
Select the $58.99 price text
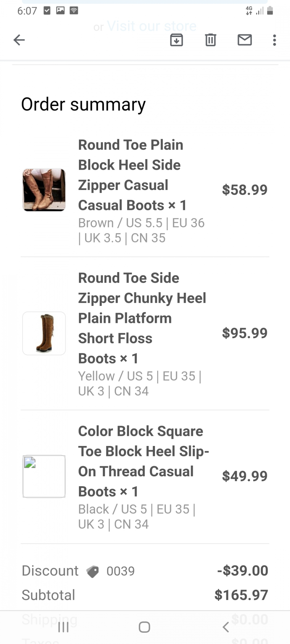tap(245, 190)
